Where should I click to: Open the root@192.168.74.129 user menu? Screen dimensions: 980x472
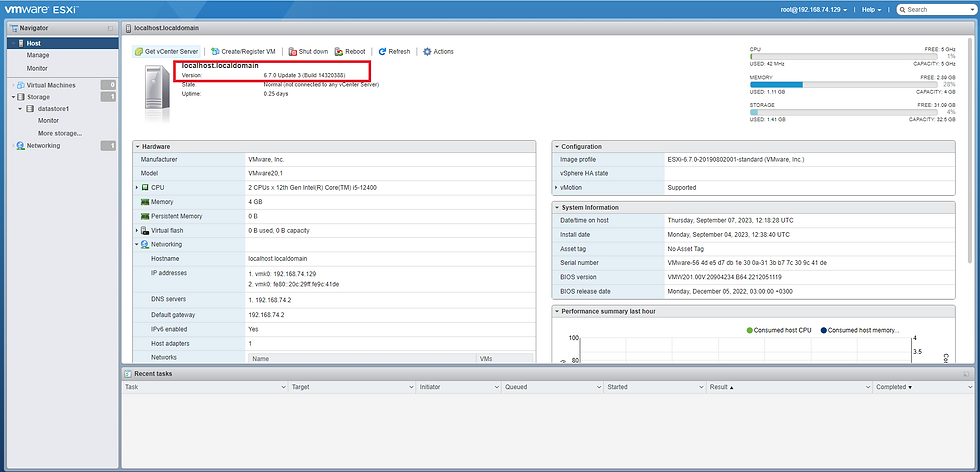tap(814, 9)
